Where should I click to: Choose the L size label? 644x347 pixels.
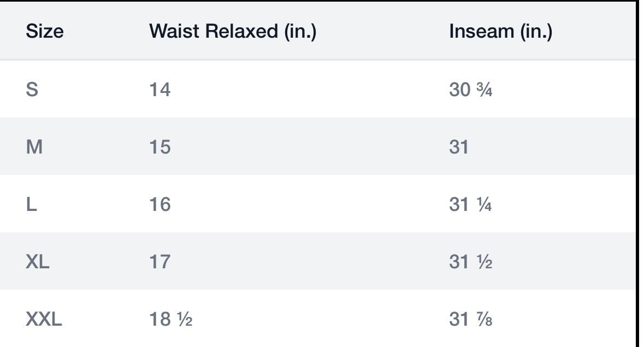32,204
